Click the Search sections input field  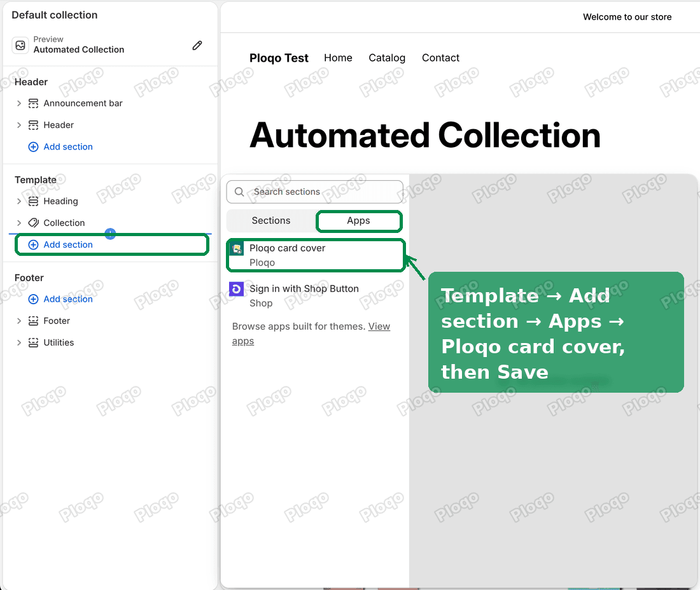(x=315, y=192)
